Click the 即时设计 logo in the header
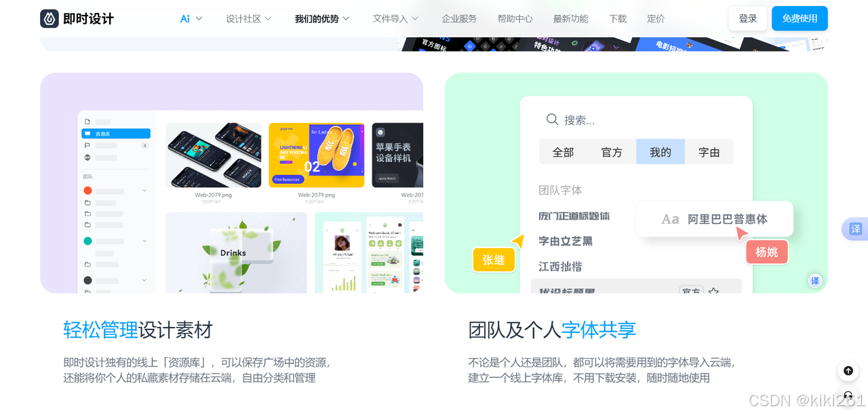This screenshot has height=415, width=868. click(x=77, y=19)
